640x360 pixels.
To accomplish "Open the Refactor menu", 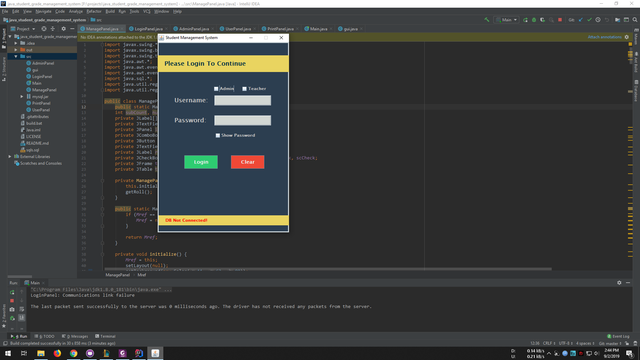I will coord(93,11).
